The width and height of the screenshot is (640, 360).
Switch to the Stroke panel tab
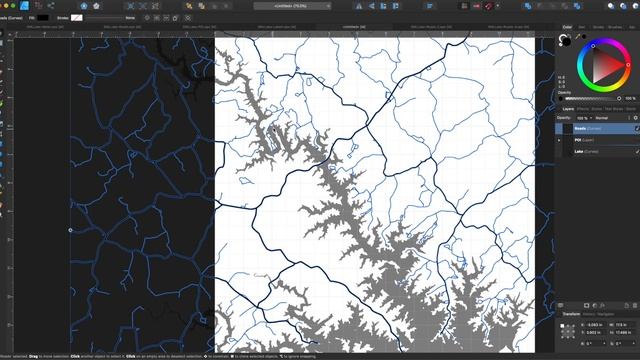click(x=598, y=27)
